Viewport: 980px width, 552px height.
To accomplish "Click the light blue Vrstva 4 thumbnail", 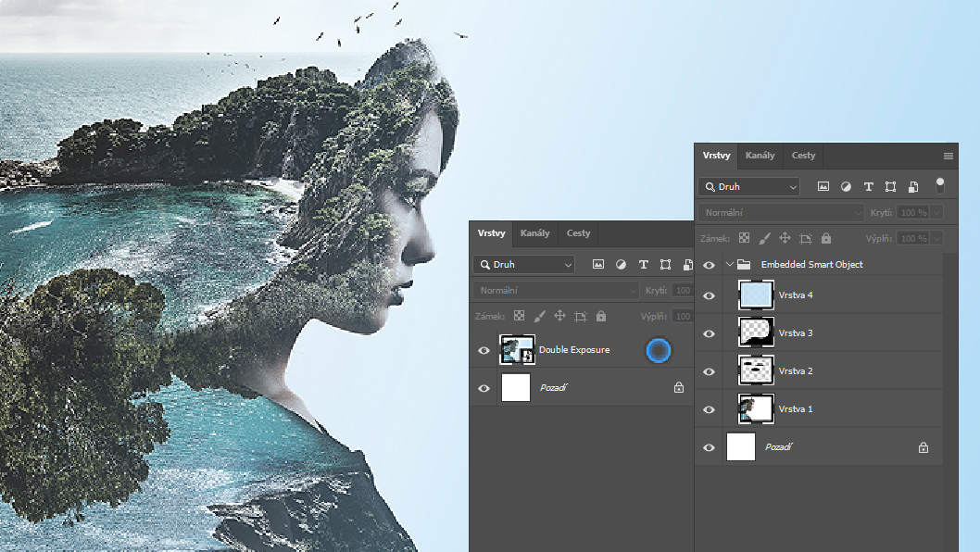I will pos(755,295).
